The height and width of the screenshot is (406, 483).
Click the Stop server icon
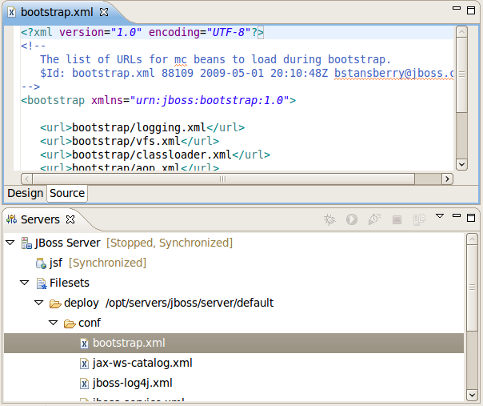click(x=397, y=219)
